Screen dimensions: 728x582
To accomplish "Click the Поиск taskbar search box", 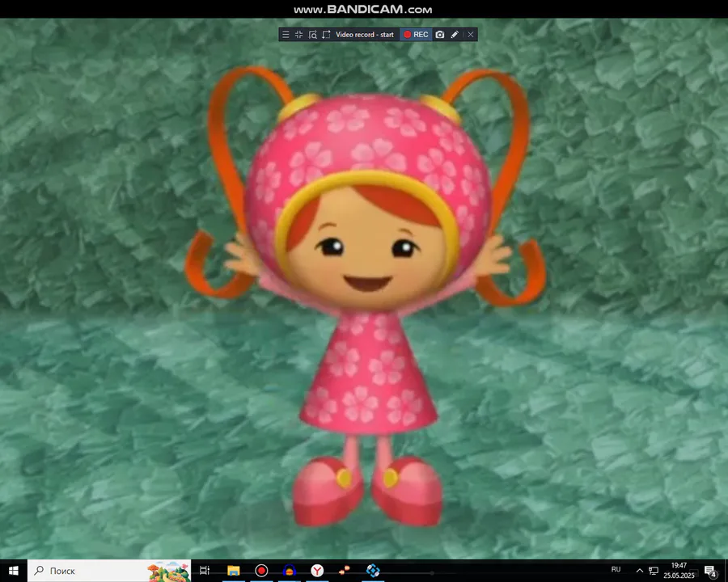I will [109, 571].
